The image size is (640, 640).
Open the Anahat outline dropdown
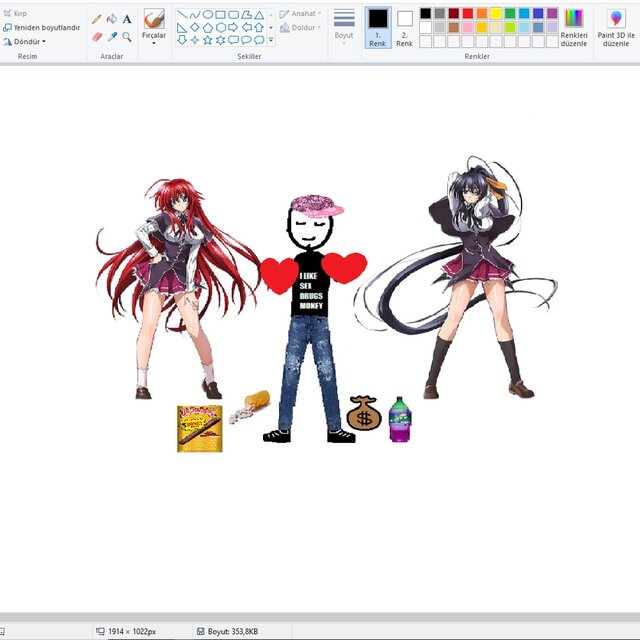[x=301, y=13]
